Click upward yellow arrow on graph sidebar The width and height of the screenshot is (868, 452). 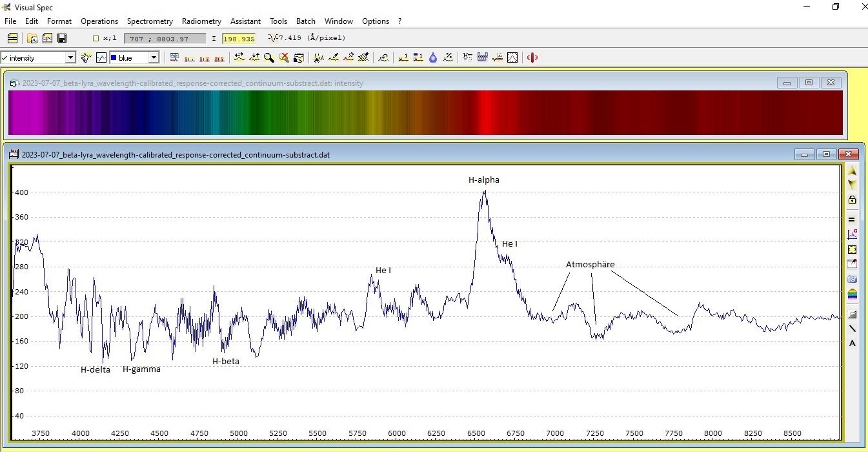pos(852,171)
